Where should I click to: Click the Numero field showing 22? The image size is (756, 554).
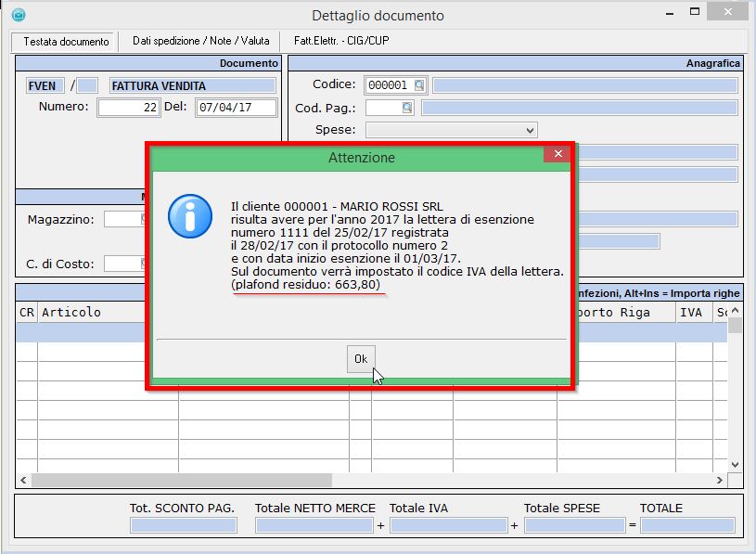[129, 108]
